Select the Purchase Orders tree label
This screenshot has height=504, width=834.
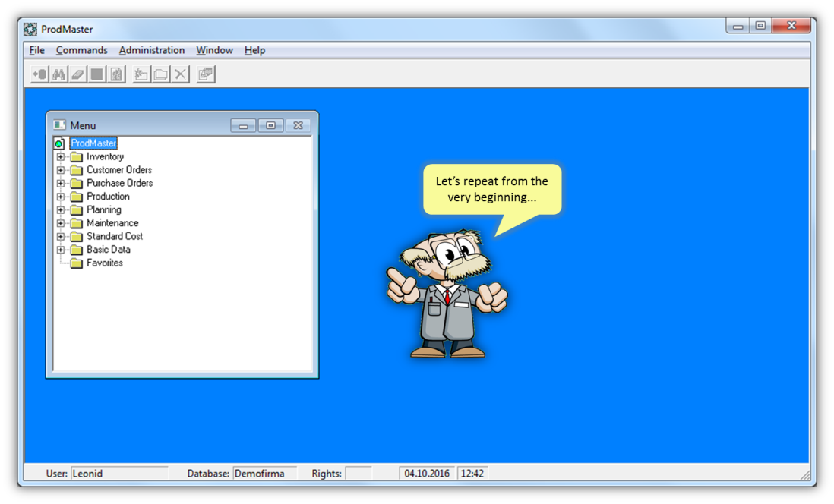coord(120,184)
